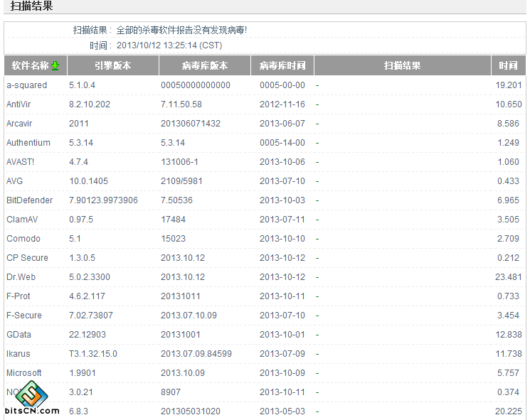
Task: Click the 病毒库版本 column header
Action: tap(205, 65)
